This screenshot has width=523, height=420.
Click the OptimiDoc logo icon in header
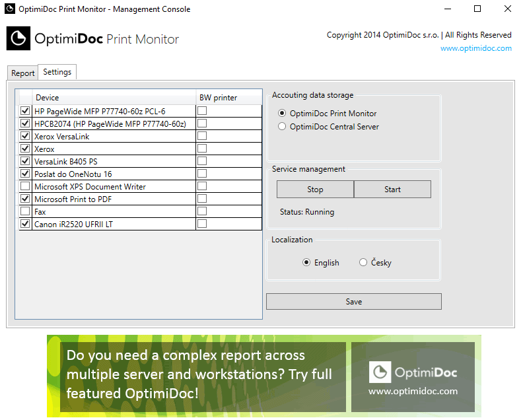(18, 39)
